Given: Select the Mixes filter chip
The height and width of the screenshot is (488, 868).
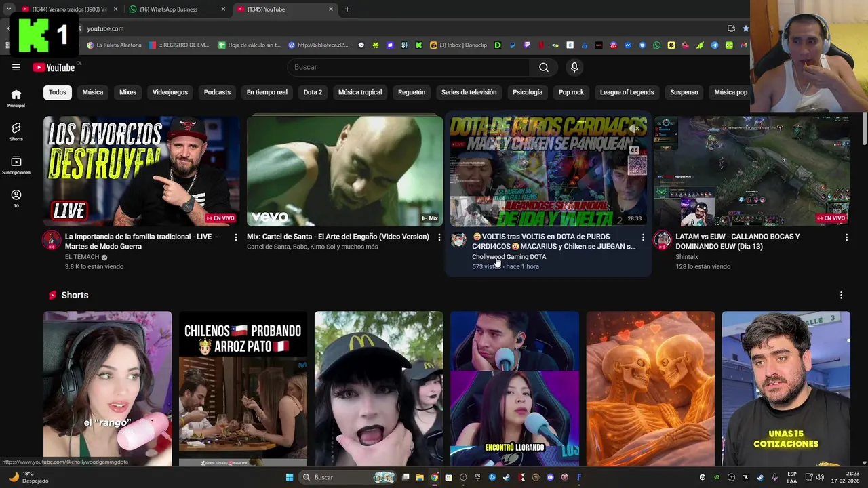Looking at the screenshot, I should 127,92.
